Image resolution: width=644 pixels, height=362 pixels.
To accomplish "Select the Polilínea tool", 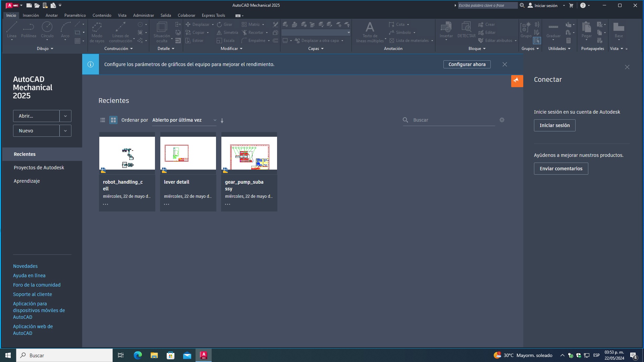I will point(29,30).
